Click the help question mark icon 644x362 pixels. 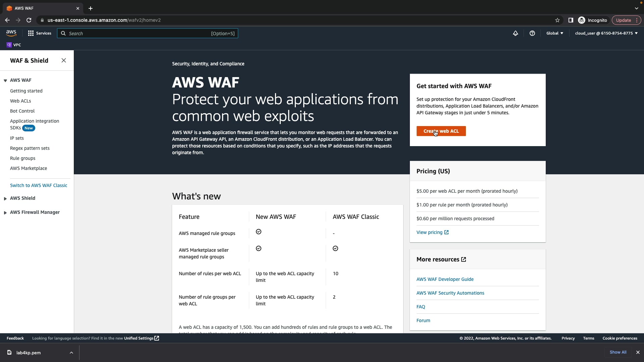coord(532,33)
